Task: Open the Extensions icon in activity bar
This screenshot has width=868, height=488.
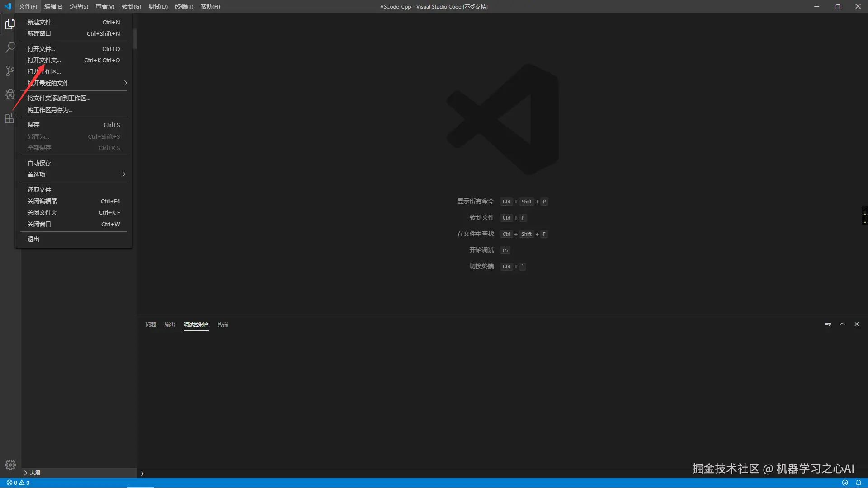Action: (10, 118)
